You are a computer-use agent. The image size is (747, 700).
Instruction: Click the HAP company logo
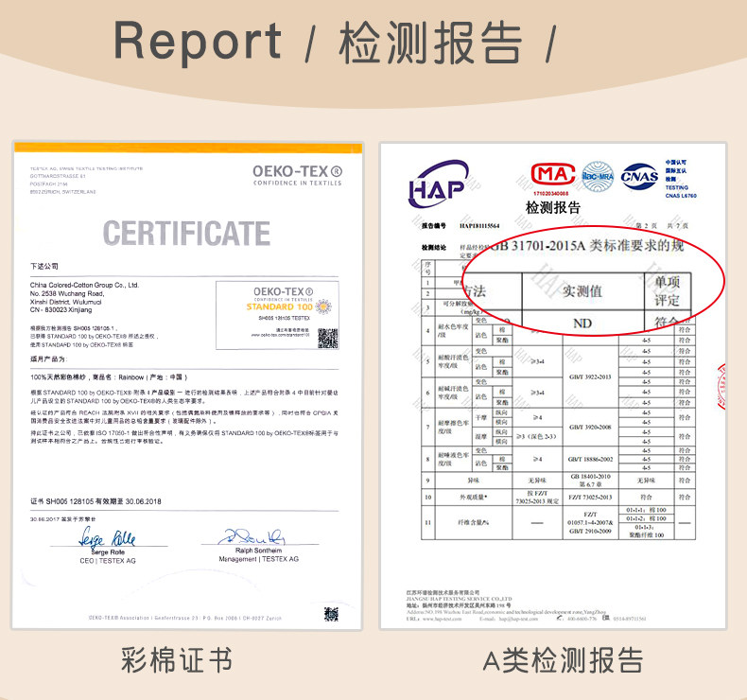439,184
